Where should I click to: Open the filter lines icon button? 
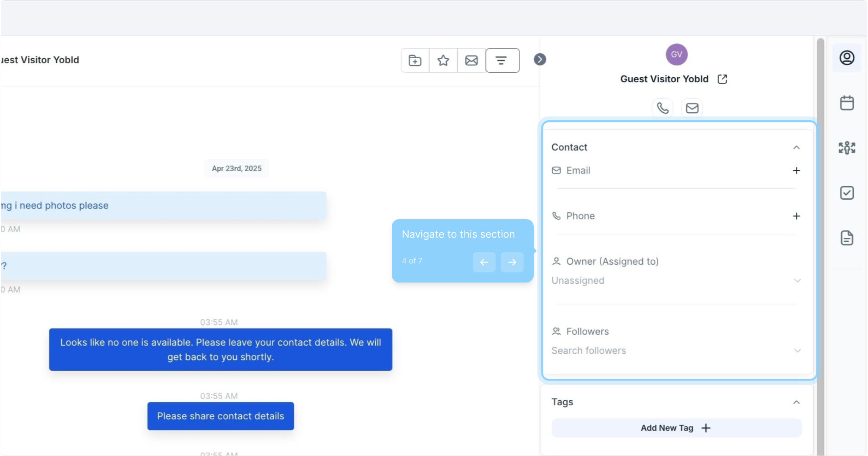point(502,61)
